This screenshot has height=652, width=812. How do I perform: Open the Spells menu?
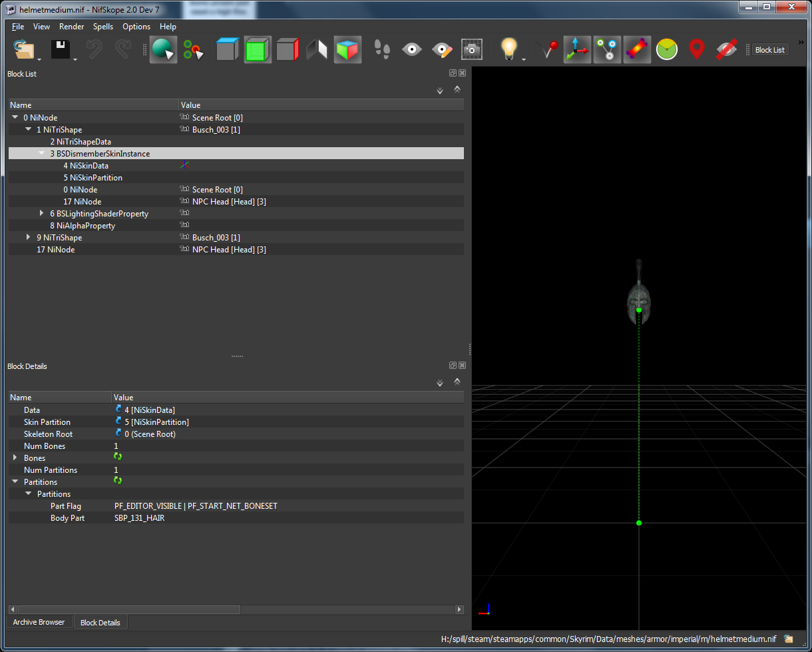(x=103, y=27)
